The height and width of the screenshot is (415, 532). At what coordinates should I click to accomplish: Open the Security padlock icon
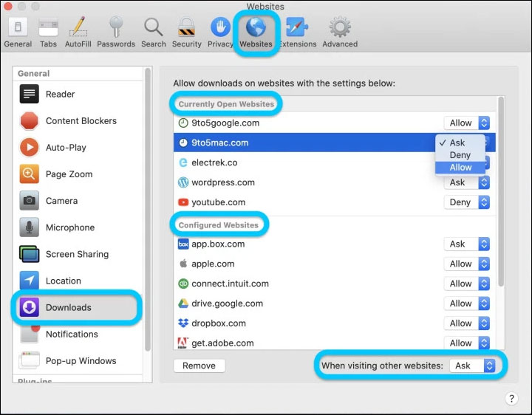tap(187, 27)
